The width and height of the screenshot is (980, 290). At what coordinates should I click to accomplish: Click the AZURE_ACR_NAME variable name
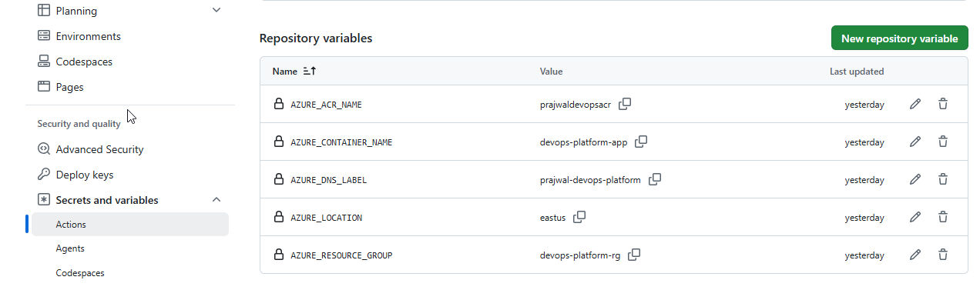[x=326, y=105]
